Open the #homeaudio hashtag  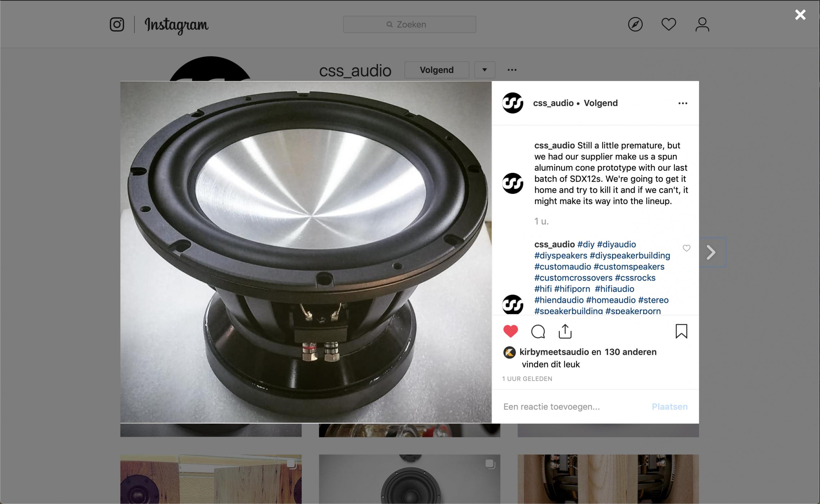click(x=610, y=300)
